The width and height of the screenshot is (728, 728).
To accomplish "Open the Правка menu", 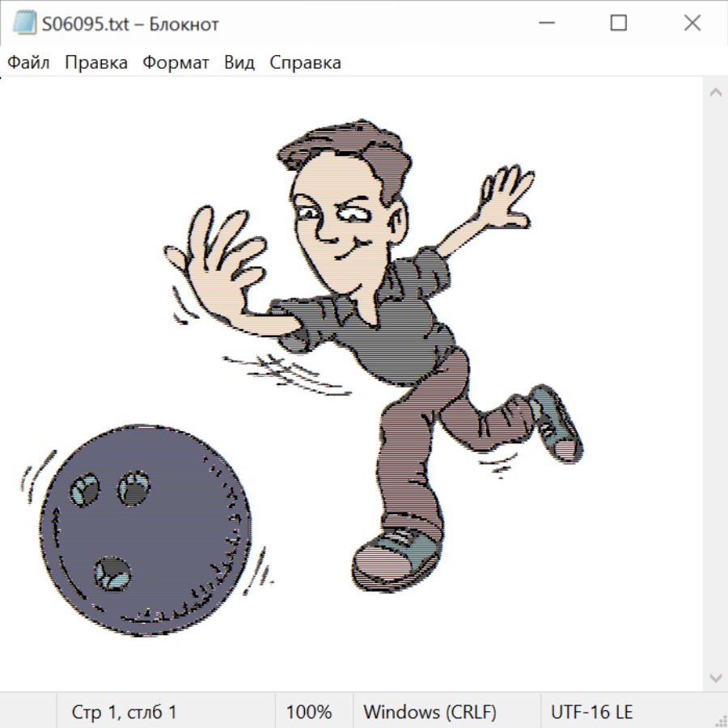I will pos(96,62).
